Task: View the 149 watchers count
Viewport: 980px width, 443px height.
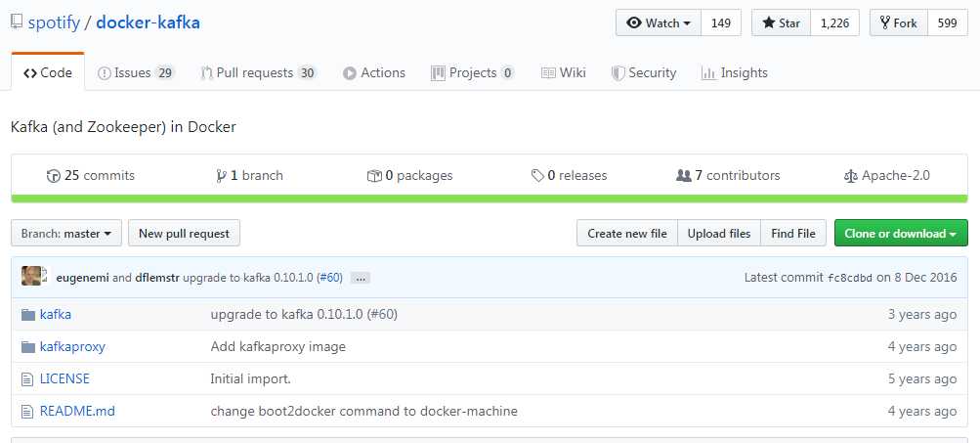Action: (721, 23)
